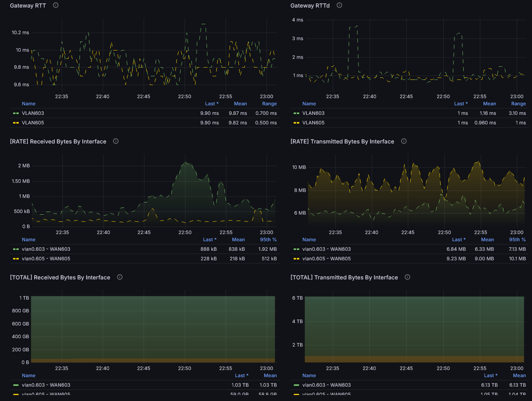Open the Gateway RTTd panel info icon
Viewport: 532px width, 401px height.
tap(339, 6)
